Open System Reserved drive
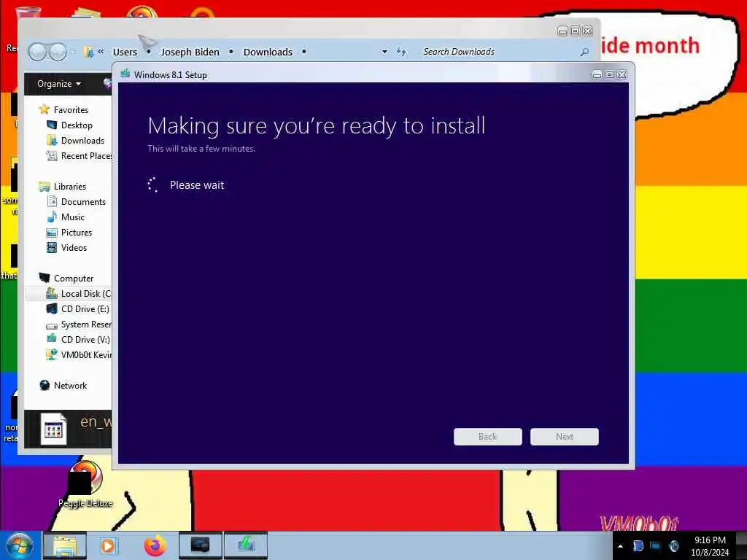This screenshot has height=560, width=747. click(x=86, y=324)
